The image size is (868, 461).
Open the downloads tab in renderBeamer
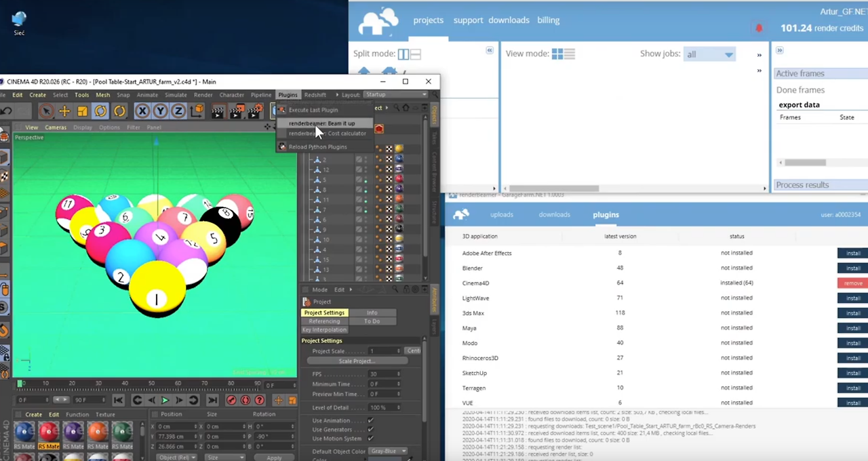pyautogui.click(x=554, y=215)
